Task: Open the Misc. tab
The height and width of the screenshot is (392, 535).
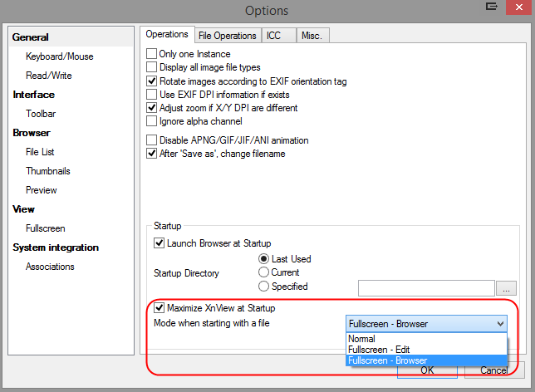Action: (312, 36)
